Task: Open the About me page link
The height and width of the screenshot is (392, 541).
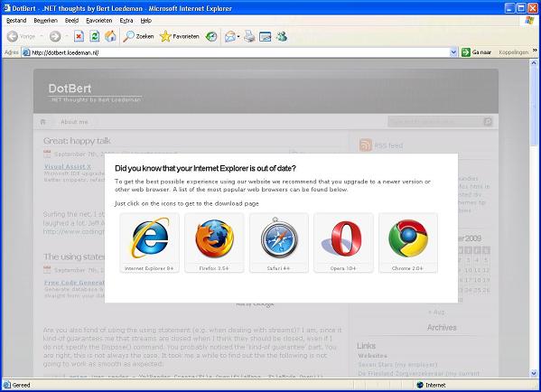Action: click(74, 122)
